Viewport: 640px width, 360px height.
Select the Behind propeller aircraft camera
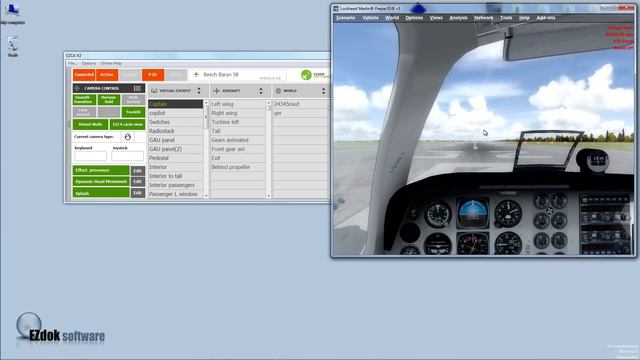[238, 167]
